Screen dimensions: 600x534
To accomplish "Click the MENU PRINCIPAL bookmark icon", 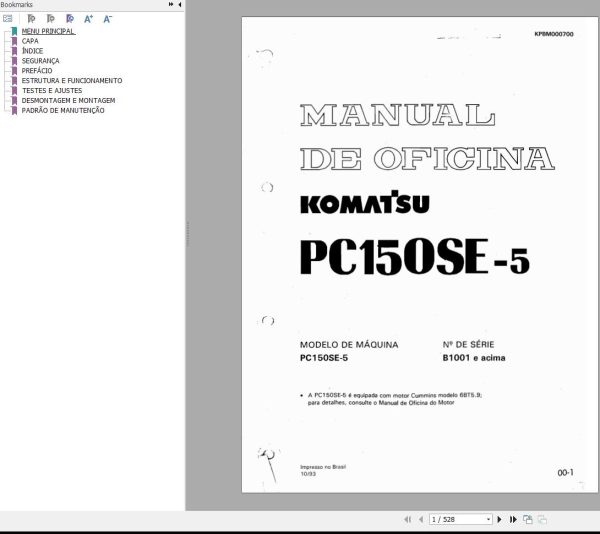I will click(14, 31).
